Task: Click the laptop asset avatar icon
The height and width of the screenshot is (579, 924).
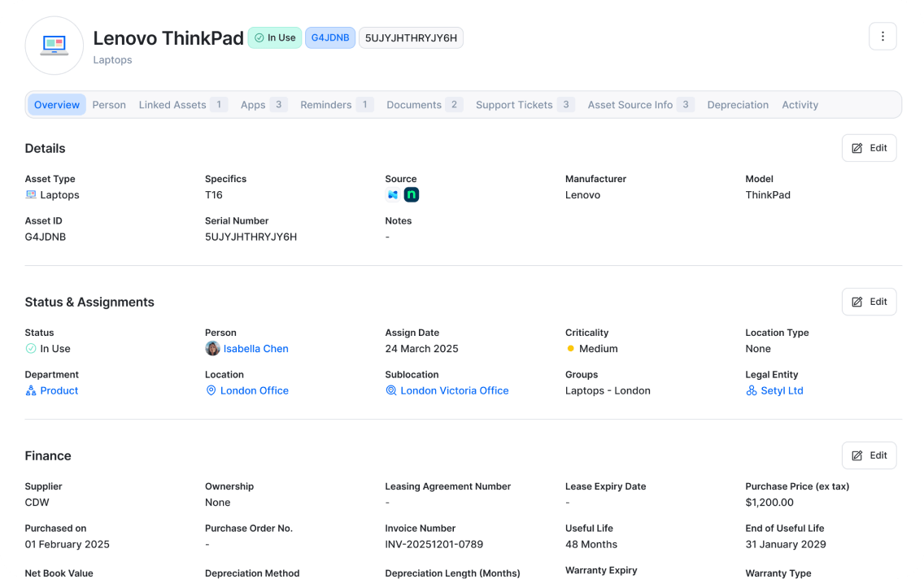Action: pos(54,46)
